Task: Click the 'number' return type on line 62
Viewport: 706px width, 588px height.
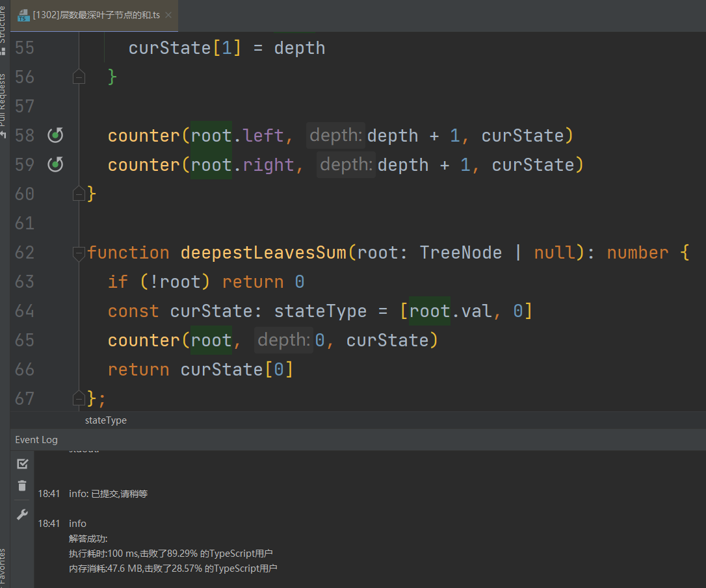Action: tap(638, 252)
